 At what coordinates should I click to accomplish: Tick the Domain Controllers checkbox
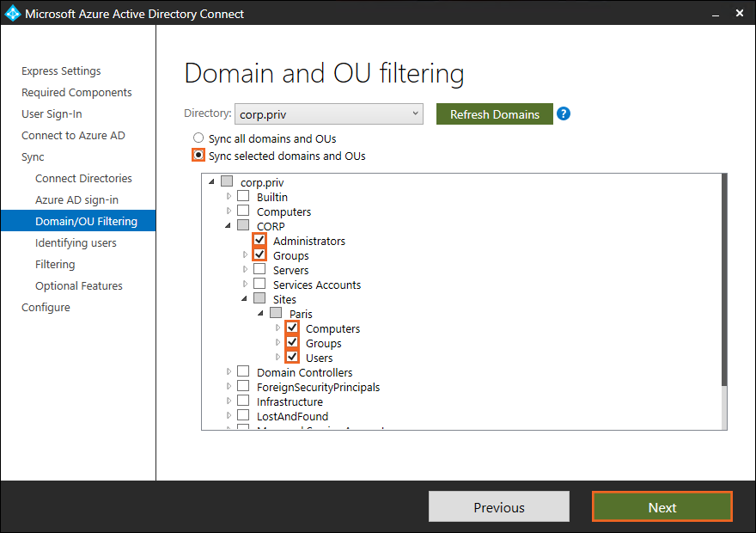coord(243,372)
